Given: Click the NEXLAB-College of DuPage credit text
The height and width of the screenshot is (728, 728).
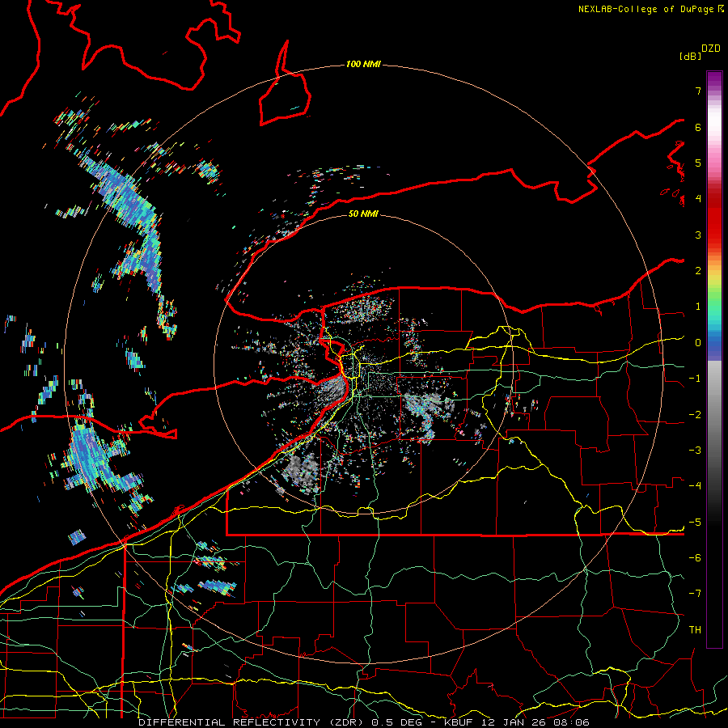Looking at the screenshot, I should (x=647, y=9).
